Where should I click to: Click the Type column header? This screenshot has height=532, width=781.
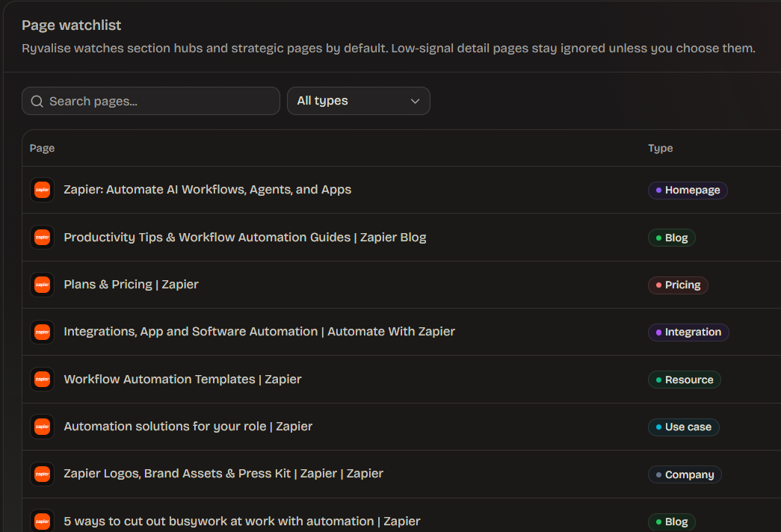coord(661,148)
